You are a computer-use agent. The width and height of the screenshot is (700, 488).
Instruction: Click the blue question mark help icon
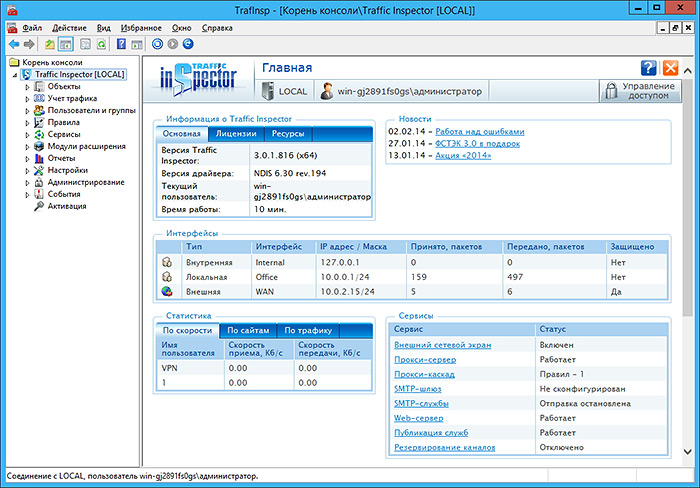pyautogui.click(x=648, y=68)
